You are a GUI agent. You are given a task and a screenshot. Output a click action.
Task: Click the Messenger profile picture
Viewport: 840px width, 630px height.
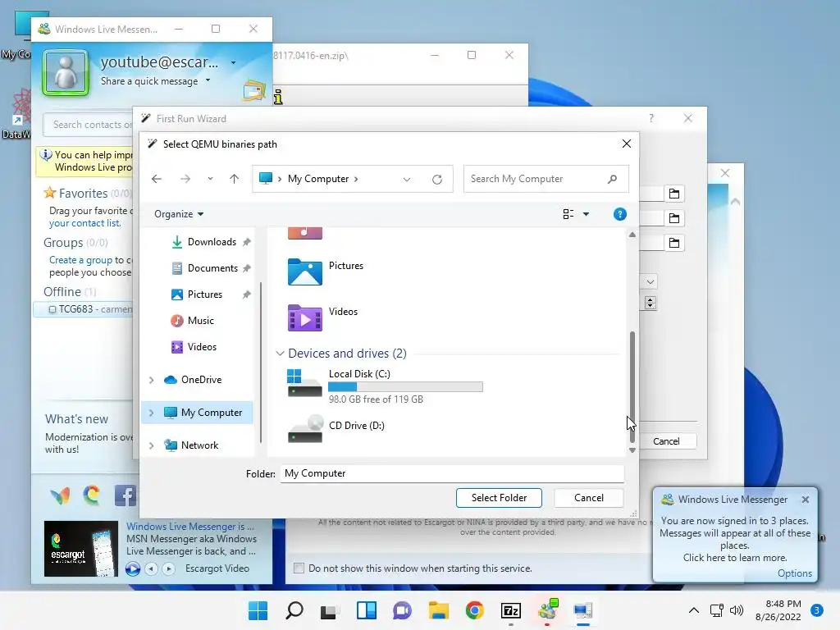point(66,73)
